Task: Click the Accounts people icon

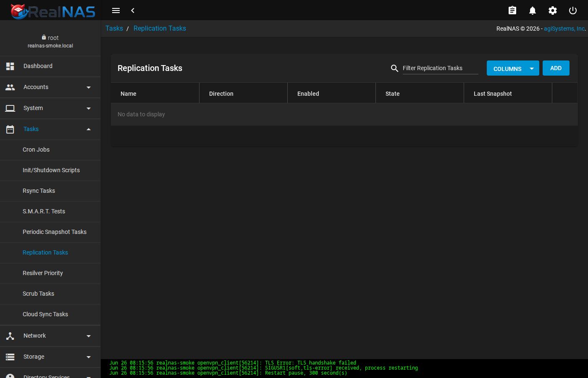Action: click(x=10, y=87)
